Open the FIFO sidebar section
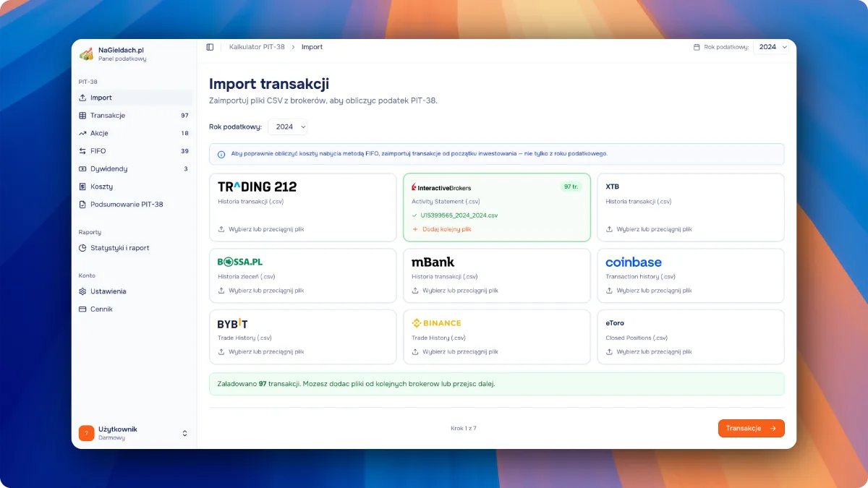Image resolution: width=868 pixels, height=488 pixels. click(98, 151)
